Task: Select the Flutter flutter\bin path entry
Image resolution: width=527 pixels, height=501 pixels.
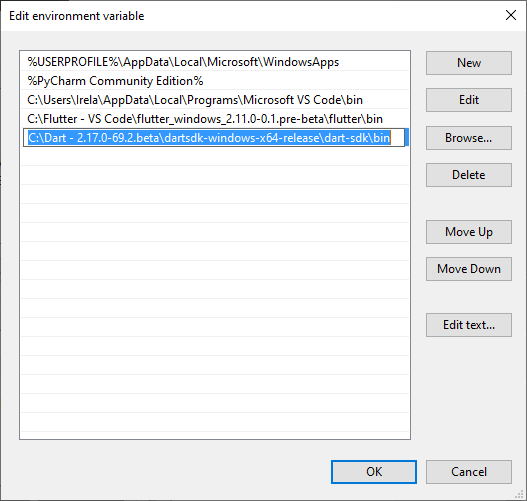Action: 215,119
